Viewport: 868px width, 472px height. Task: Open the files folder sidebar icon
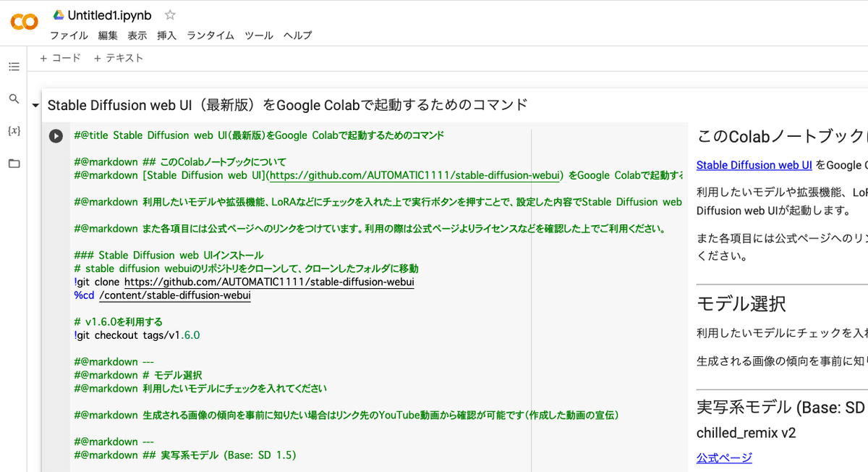(14, 164)
